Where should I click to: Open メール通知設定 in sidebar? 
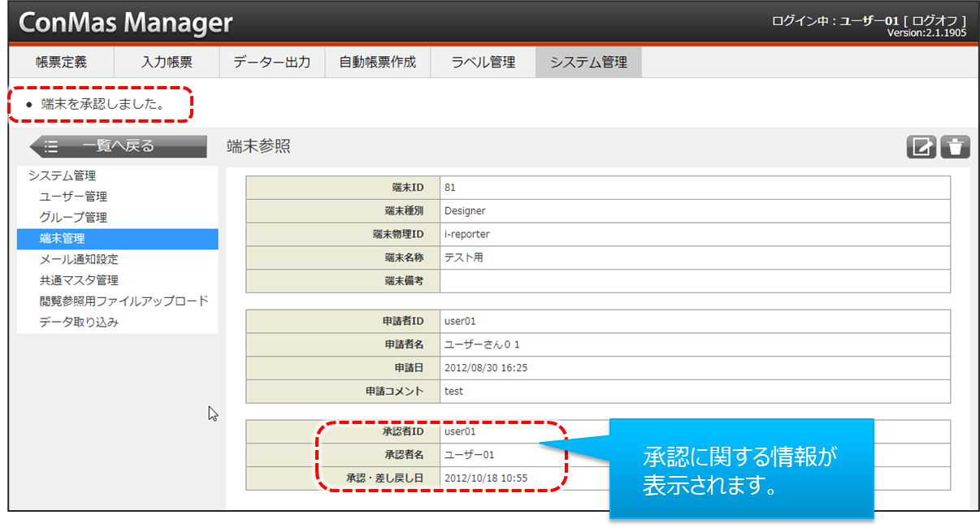point(79,260)
